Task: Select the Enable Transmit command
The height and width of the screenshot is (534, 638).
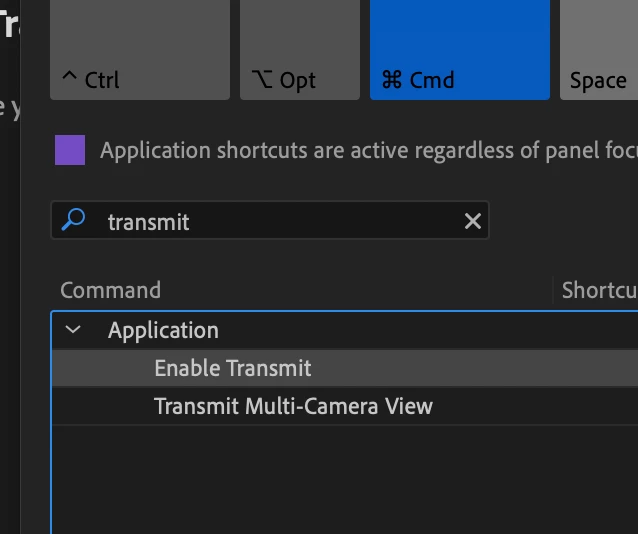Action: coord(233,368)
